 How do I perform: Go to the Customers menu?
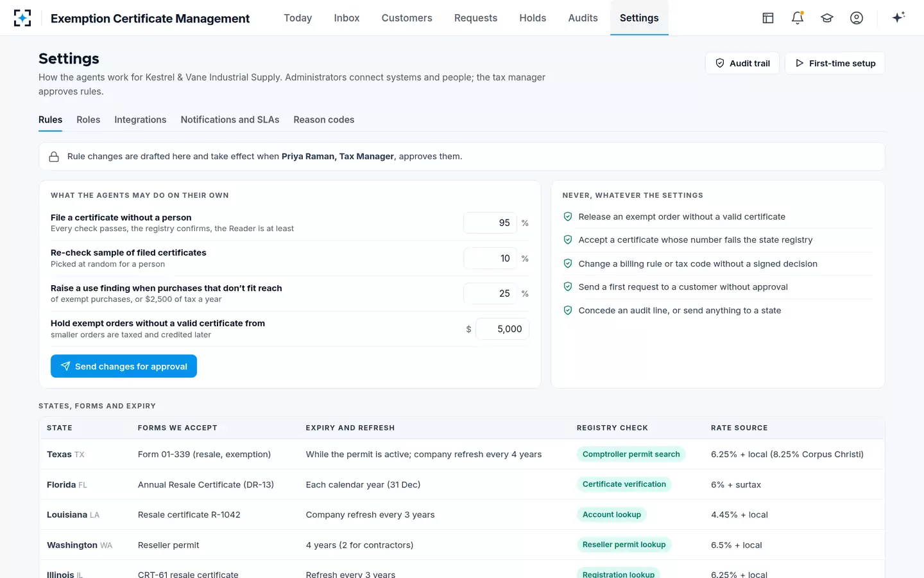tap(407, 18)
